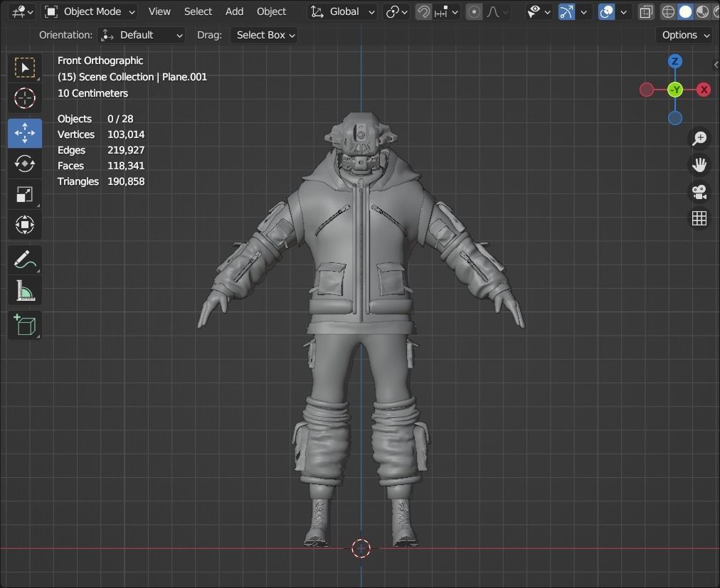Open the Options dropdown
Screen dimensions: 720x588
(684, 36)
